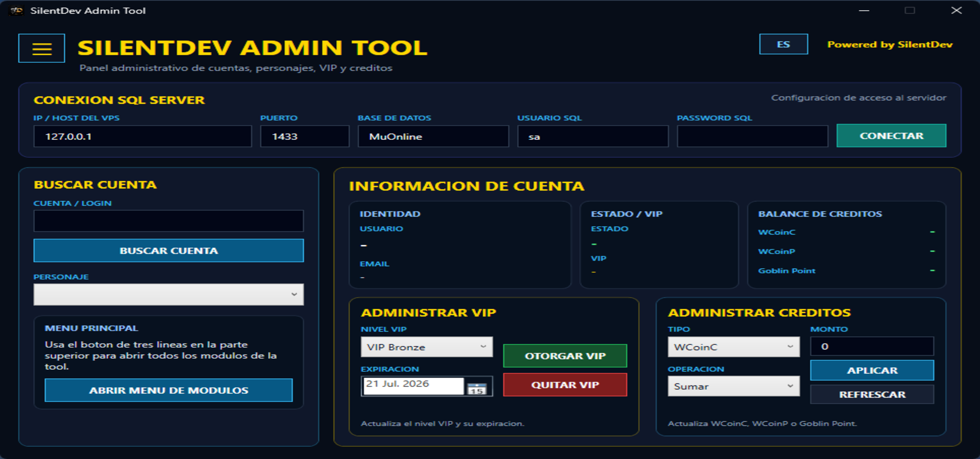Click the SilentDev app icon in title bar
Image resolution: width=980 pixels, height=459 pixels.
(x=16, y=10)
